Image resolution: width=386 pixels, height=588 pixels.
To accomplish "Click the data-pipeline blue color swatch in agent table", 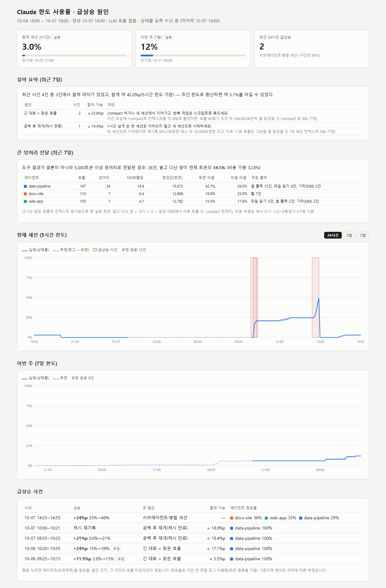I will tap(25, 186).
